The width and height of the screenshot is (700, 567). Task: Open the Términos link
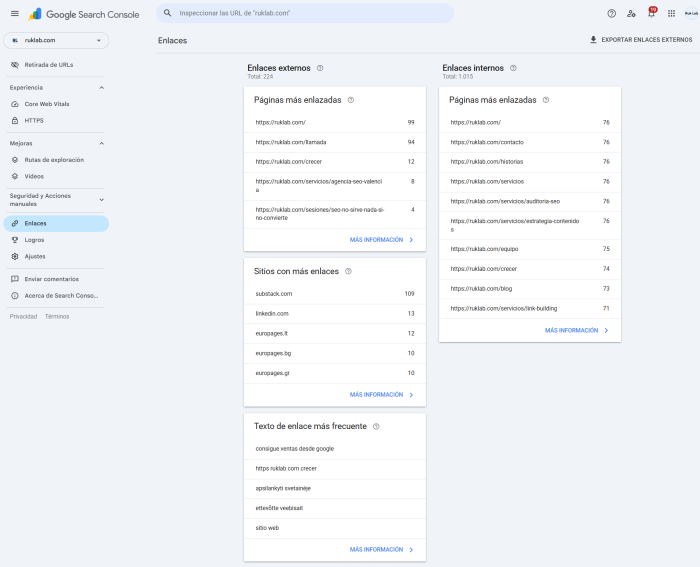(57, 317)
